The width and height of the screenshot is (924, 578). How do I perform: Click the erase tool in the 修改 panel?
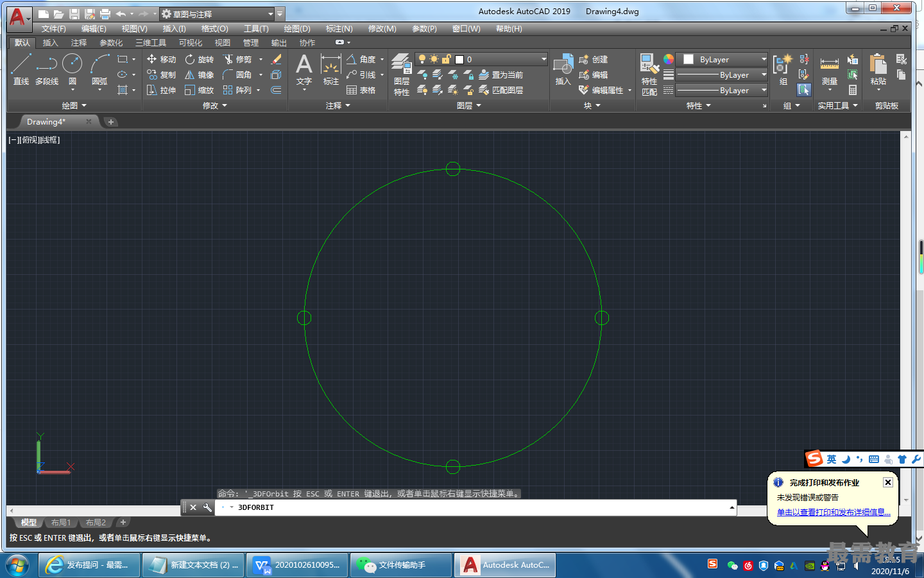(x=277, y=59)
